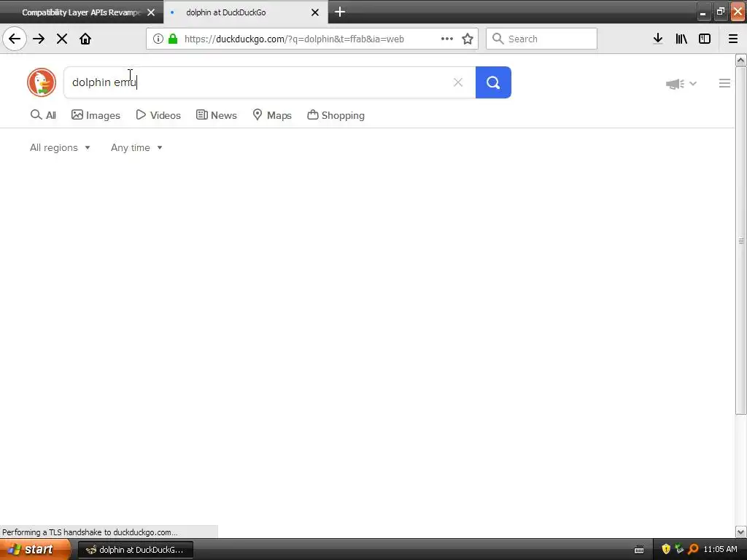Click the keyboard icon in the tray
Viewport: 747px width, 560px height.
(x=639, y=550)
